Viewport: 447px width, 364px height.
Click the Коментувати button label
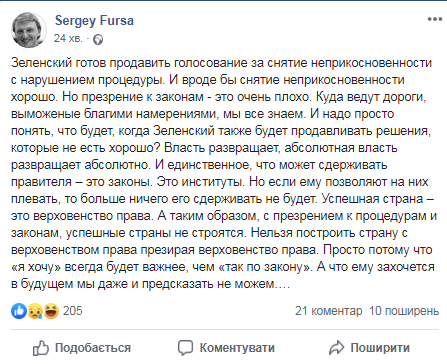(237, 348)
